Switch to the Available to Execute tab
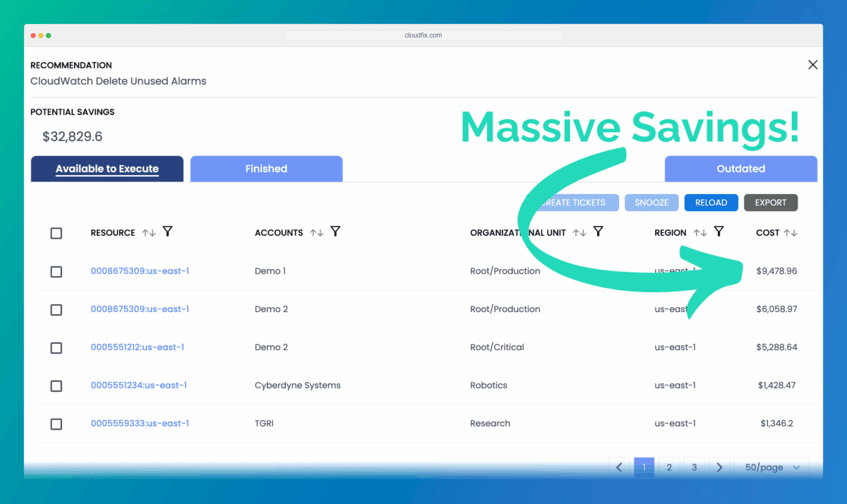The image size is (847, 504). tap(107, 169)
